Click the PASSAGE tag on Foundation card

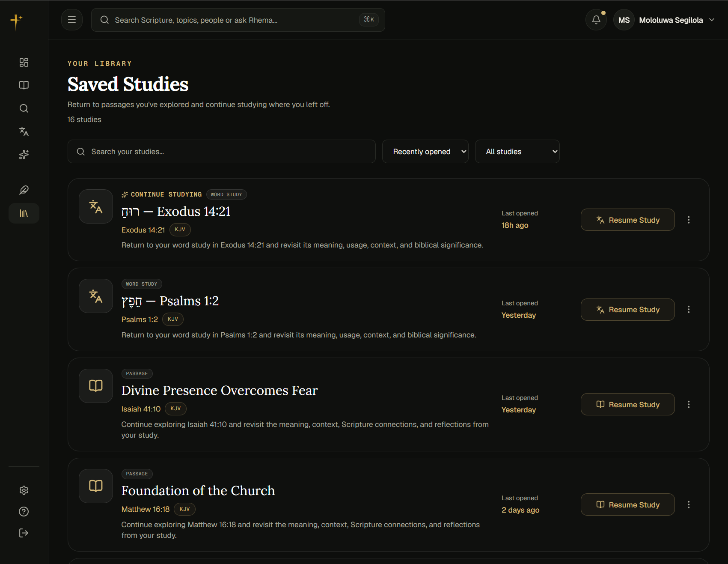coord(137,474)
